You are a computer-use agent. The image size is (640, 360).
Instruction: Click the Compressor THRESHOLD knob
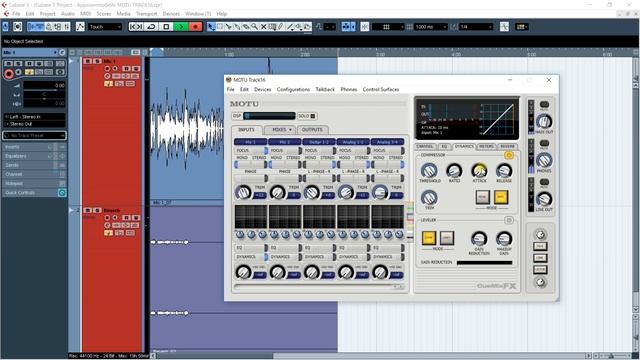[x=429, y=171]
